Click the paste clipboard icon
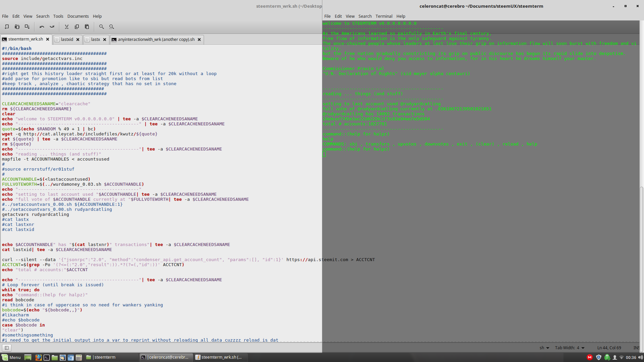 click(87, 27)
